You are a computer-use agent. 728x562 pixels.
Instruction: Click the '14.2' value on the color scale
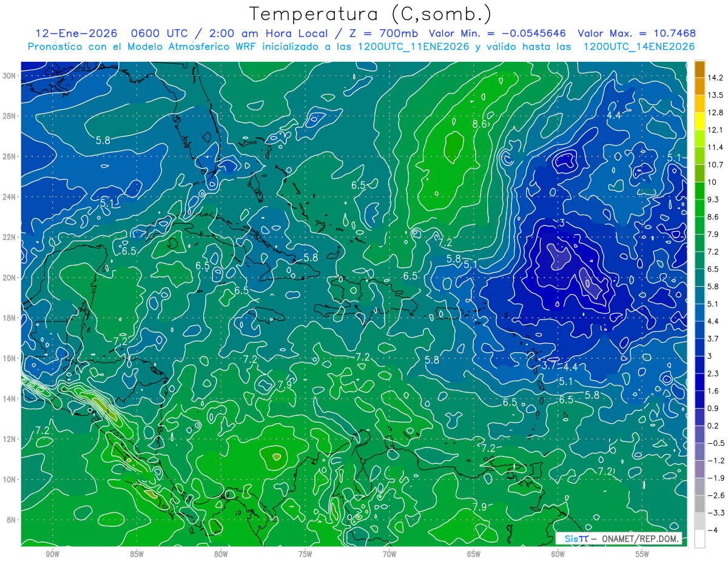tap(716, 78)
